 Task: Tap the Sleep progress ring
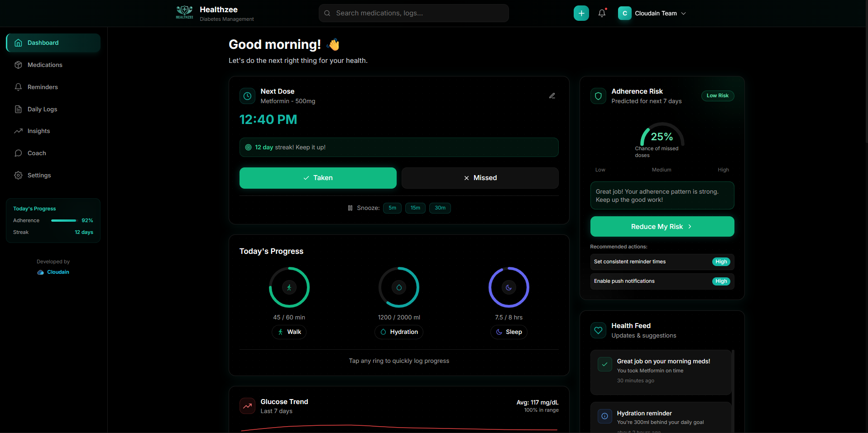508,287
